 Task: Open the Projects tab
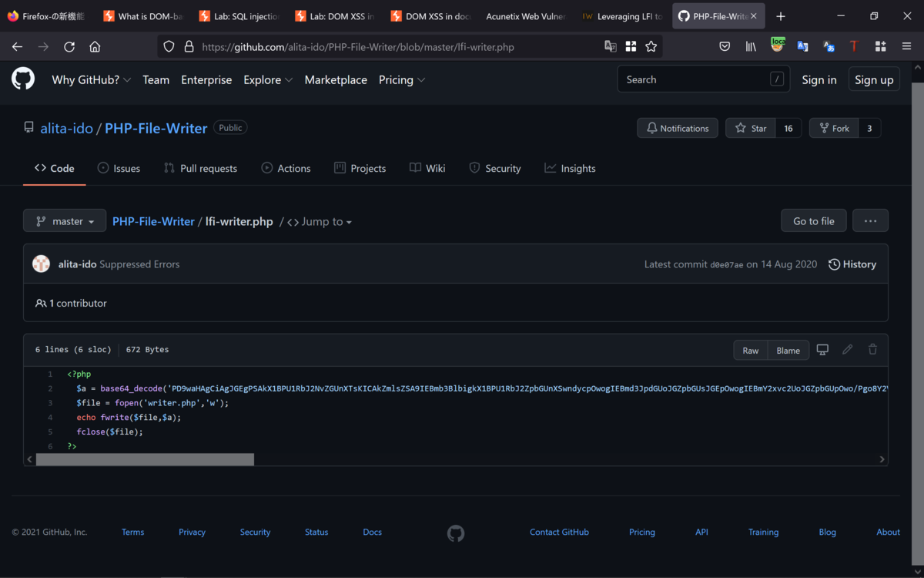pos(360,168)
